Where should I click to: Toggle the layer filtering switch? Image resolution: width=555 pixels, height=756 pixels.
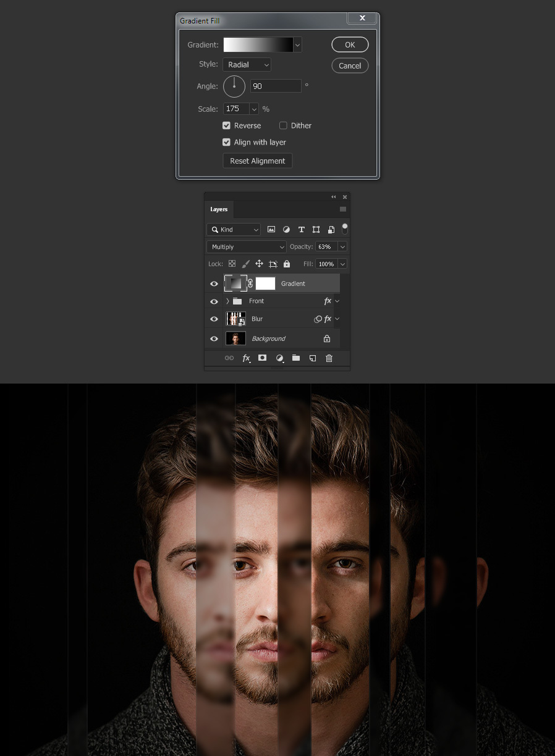tap(345, 229)
